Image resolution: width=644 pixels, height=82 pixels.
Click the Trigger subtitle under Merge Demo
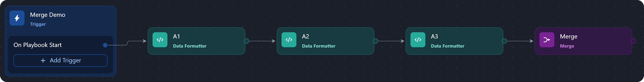[x=38, y=24]
